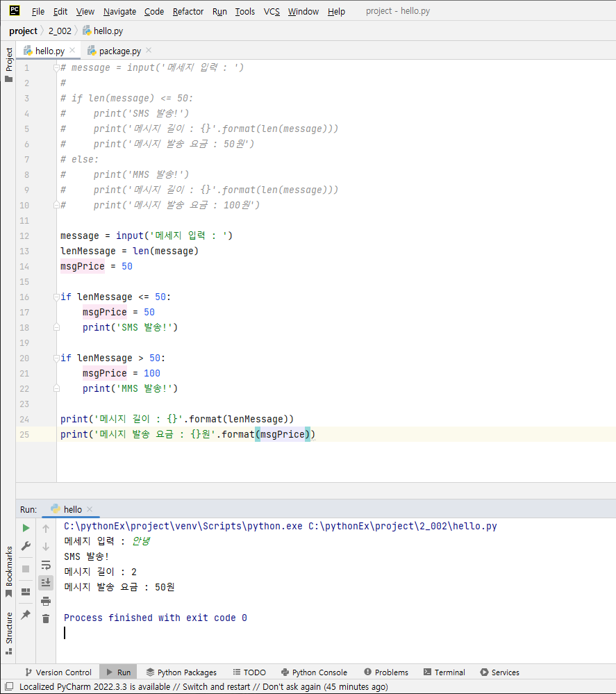Open the Project tool window sidebar
Screen dimensions: 616x694
tap(8, 65)
